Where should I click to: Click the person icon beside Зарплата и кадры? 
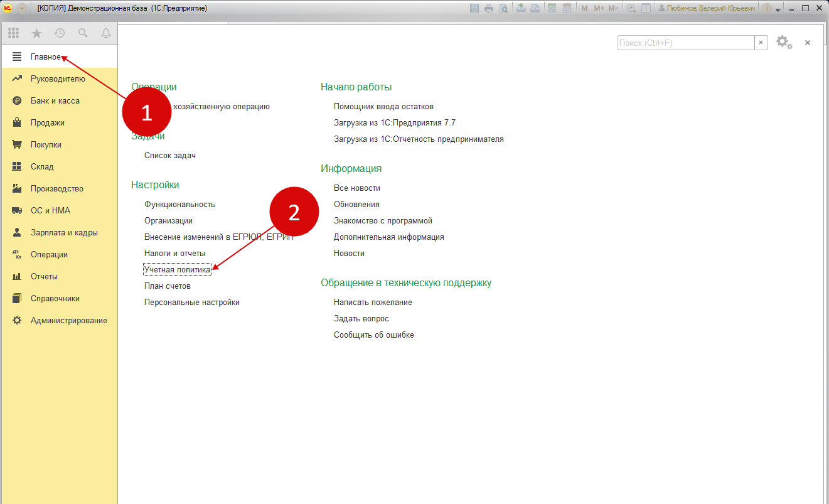18,232
